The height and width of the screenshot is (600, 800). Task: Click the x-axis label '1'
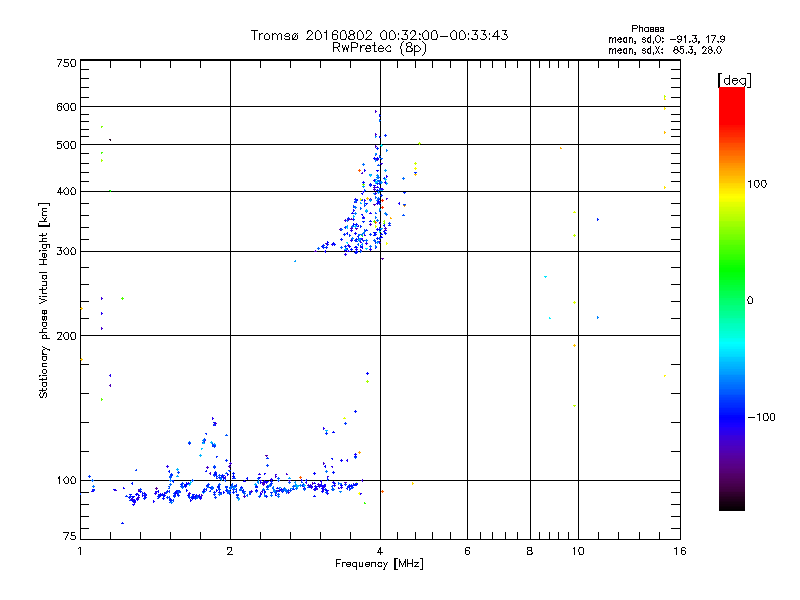[x=80, y=551]
